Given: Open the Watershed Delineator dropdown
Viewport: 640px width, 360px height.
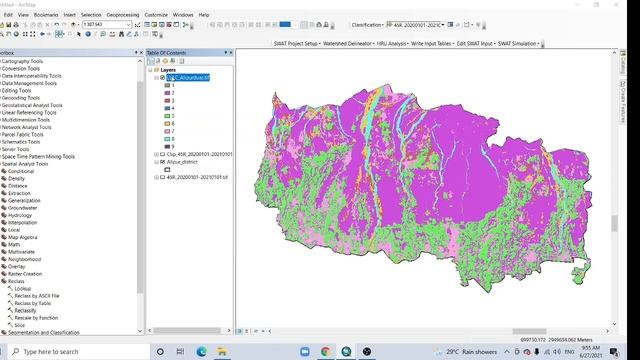Looking at the screenshot, I should [x=349, y=44].
